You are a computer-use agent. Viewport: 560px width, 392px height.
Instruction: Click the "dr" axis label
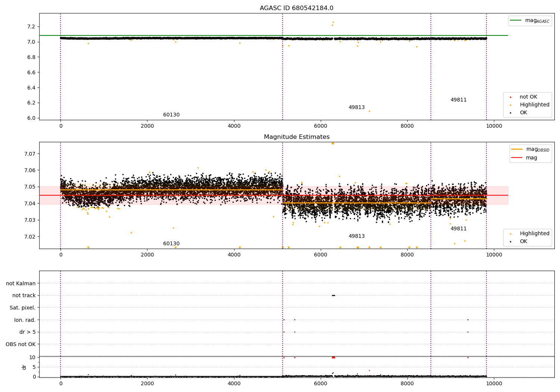pos(24,367)
